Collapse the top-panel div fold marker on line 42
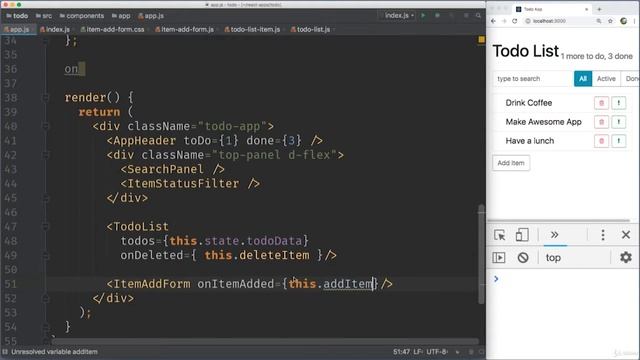 click(45, 155)
